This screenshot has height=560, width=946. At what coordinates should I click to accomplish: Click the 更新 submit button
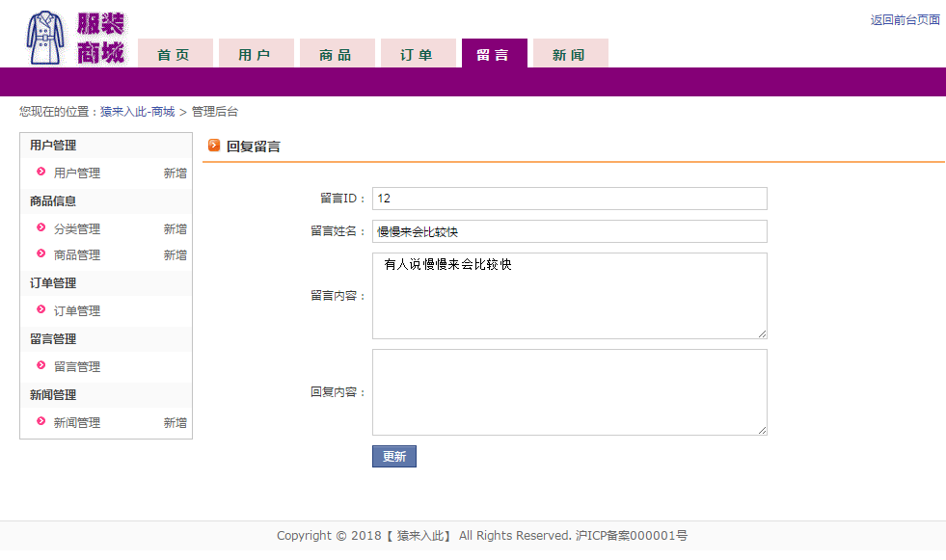pyautogui.click(x=394, y=456)
